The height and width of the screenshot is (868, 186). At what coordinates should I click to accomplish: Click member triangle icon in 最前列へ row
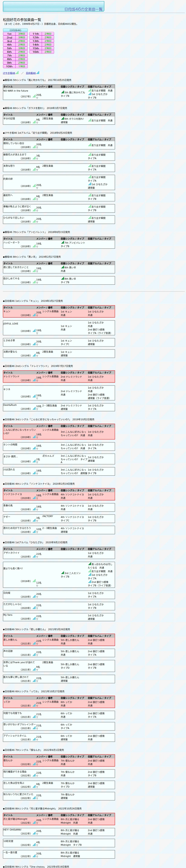pyautogui.click(x=34, y=199)
